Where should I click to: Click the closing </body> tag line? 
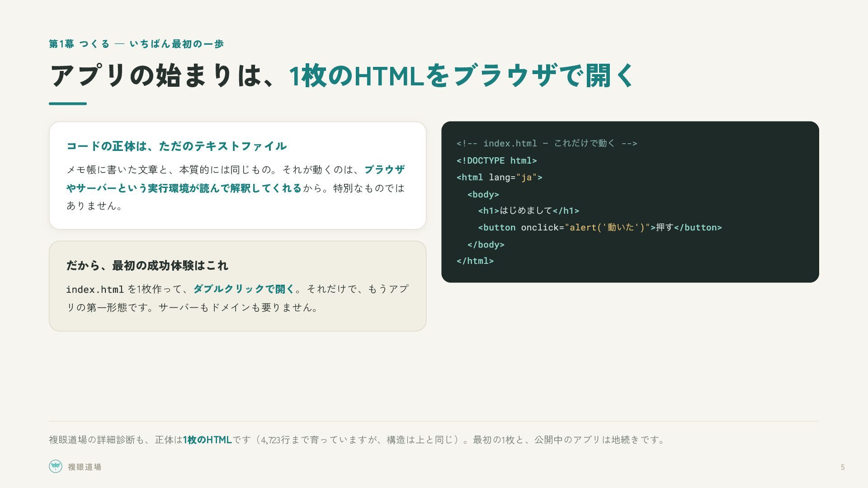pos(486,244)
